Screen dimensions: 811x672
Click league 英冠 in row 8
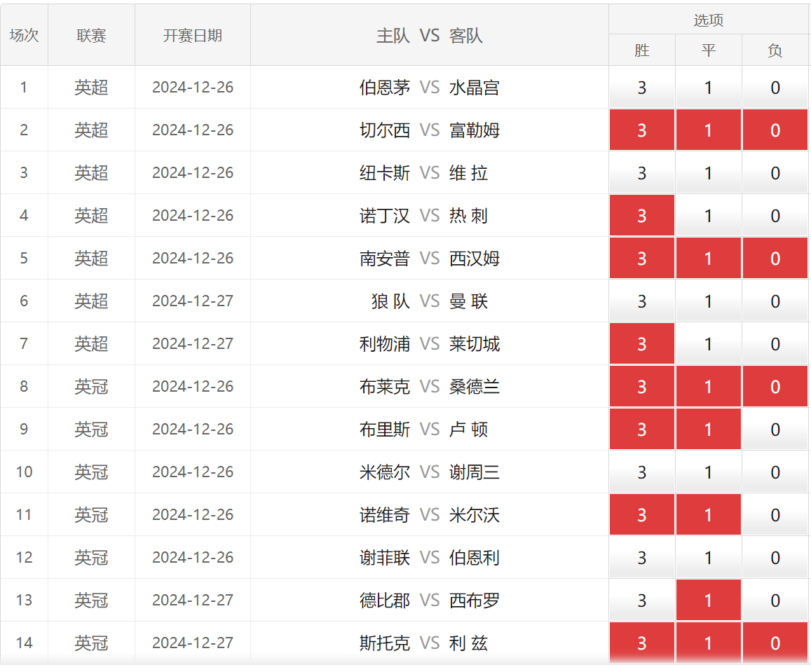(x=91, y=386)
